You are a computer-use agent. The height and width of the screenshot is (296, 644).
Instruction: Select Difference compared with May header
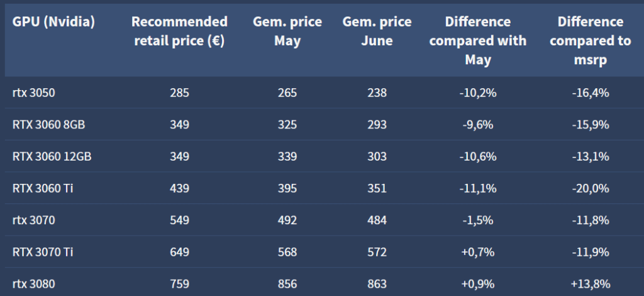click(478, 40)
